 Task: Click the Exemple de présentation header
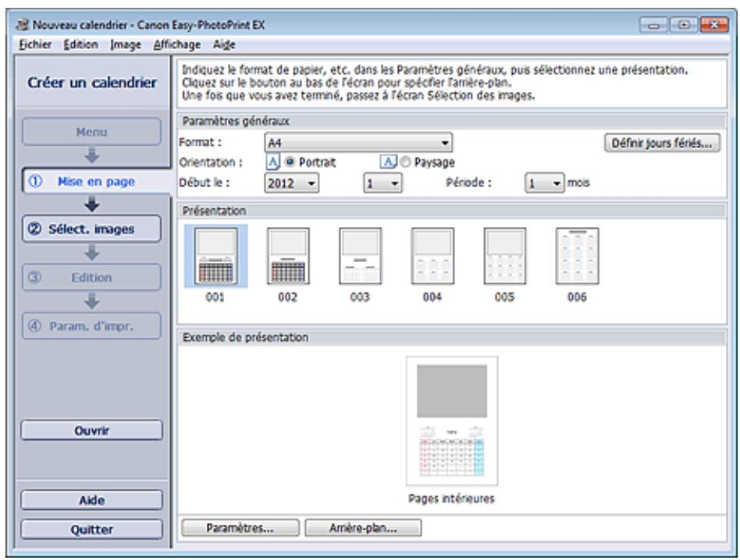tap(452, 338)
